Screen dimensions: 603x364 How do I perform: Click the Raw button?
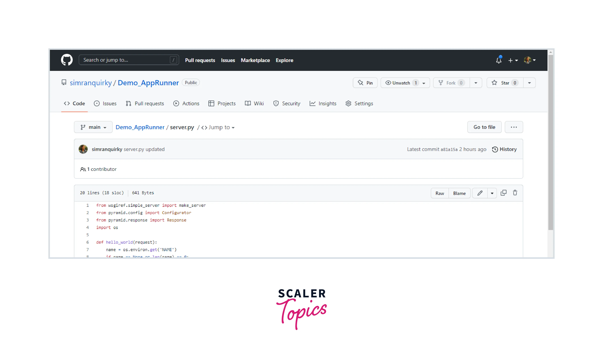(439, 193)
